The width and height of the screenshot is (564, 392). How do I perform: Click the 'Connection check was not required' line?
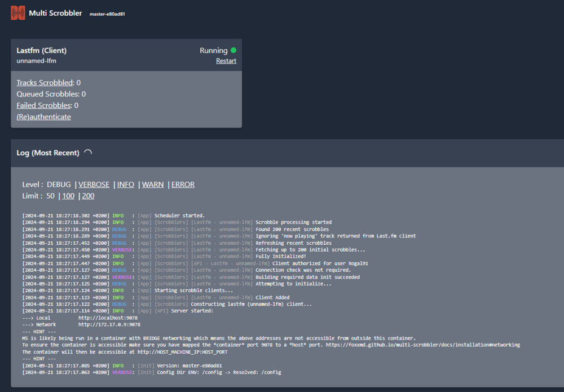[x=186, y=270]
